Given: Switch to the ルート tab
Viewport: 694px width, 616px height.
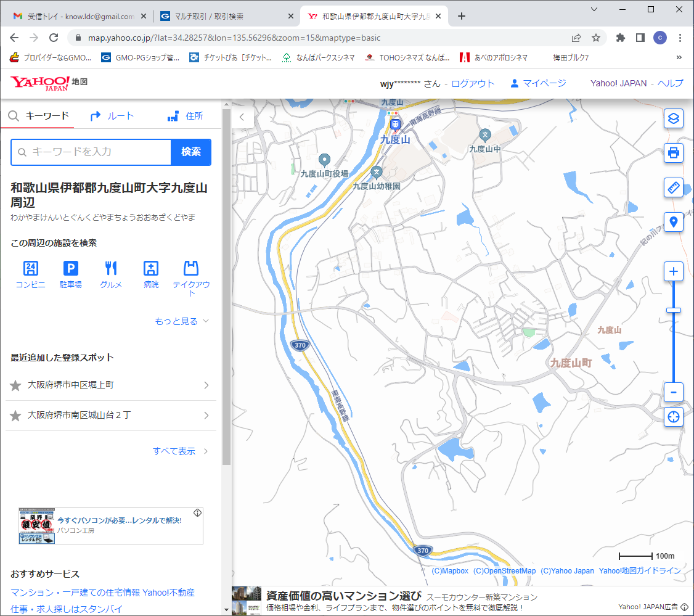Looking at the screenshot, I should pyautogui.click(x=112, y=116).
